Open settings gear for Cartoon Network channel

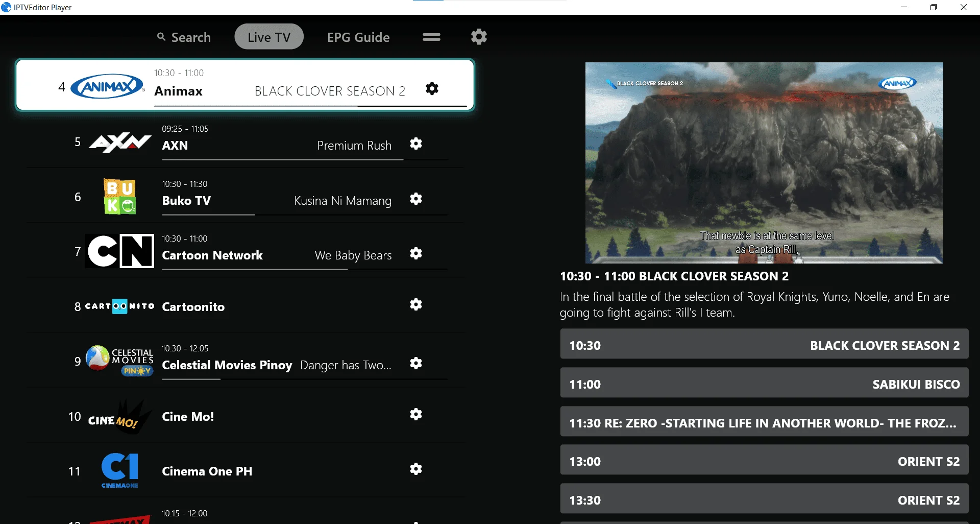(x=416, y=253)
